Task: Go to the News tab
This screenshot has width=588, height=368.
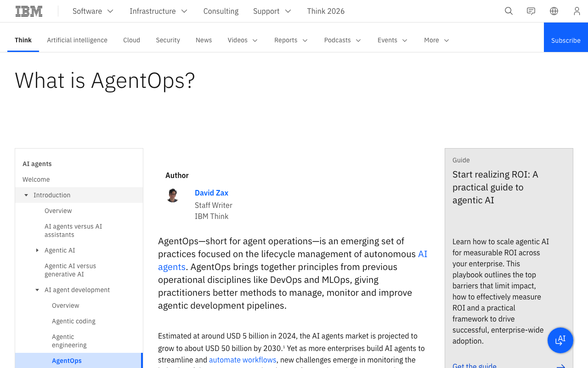Action: point(204,40)
